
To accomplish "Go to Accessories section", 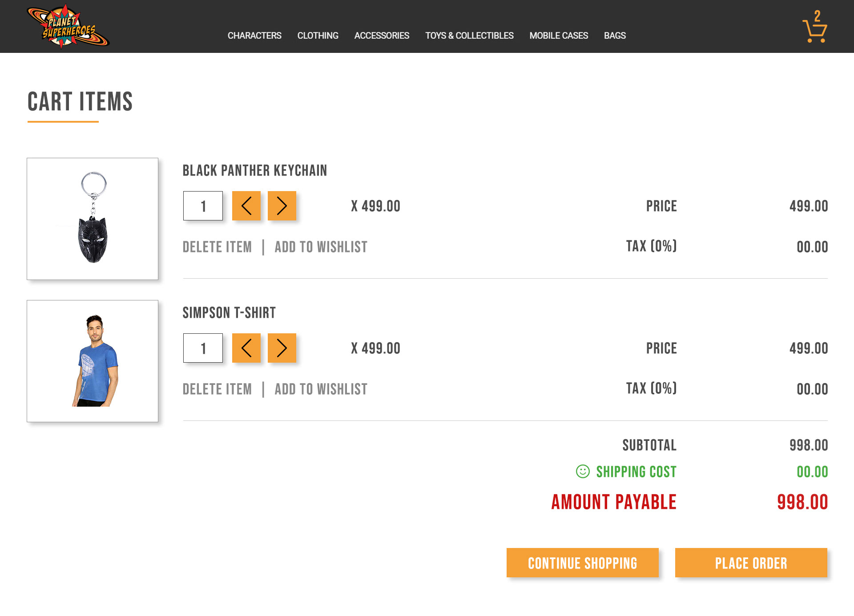I will coord(382,36).
